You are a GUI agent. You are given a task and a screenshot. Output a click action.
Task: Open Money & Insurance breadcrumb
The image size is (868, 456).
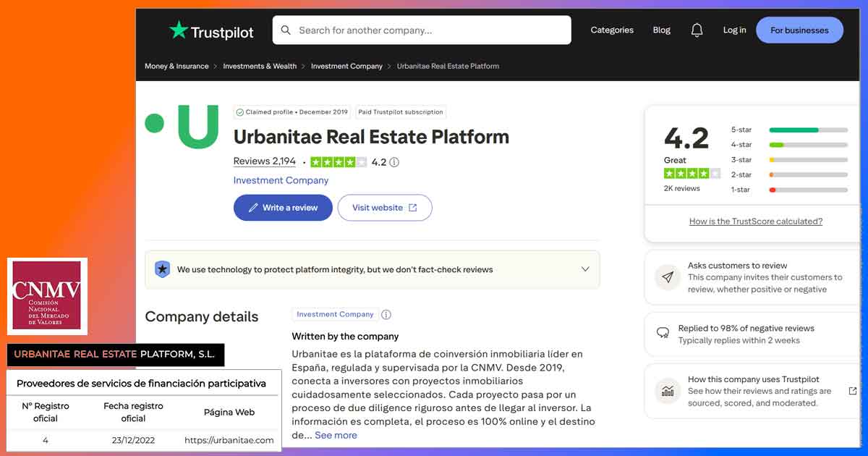(x=176, y=66)
